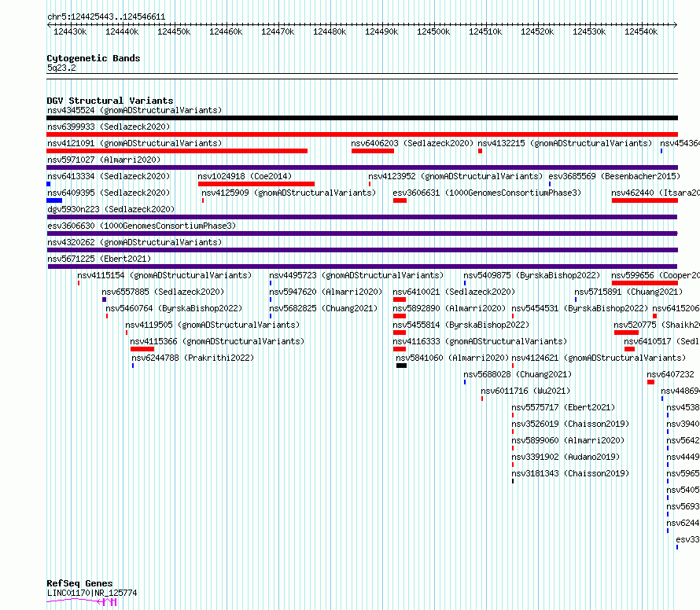Select the nsv5671225 (Ebert2021) label

point(99,259)
